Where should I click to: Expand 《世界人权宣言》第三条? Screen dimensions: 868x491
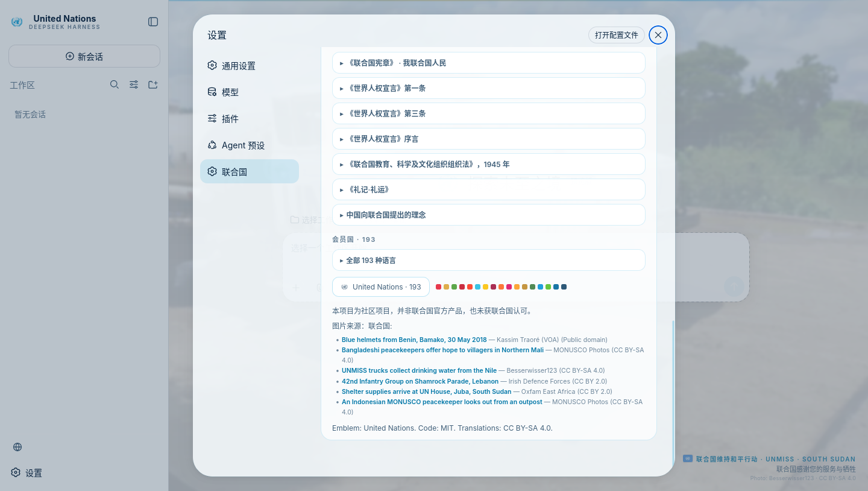[489, 113]
